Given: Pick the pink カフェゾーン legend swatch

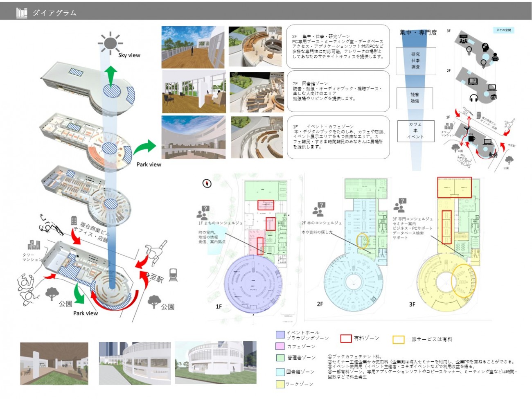Looking at the screenshot, I should (x=280, y=346).
